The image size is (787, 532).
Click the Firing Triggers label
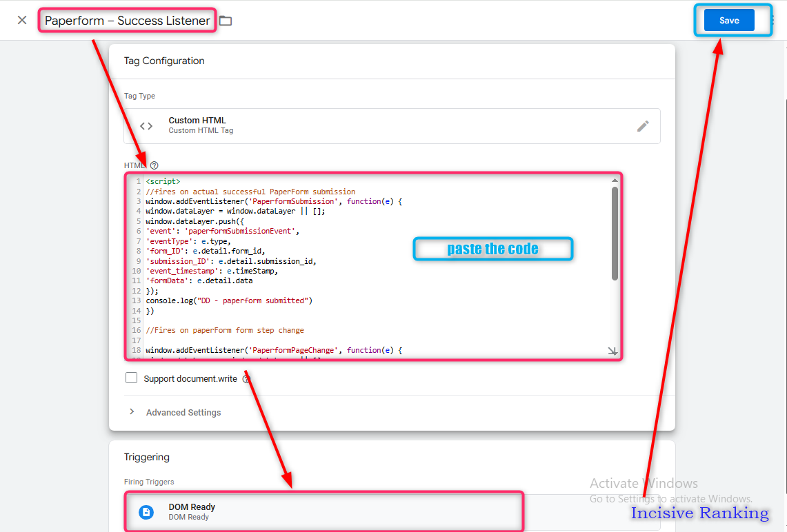149,482
